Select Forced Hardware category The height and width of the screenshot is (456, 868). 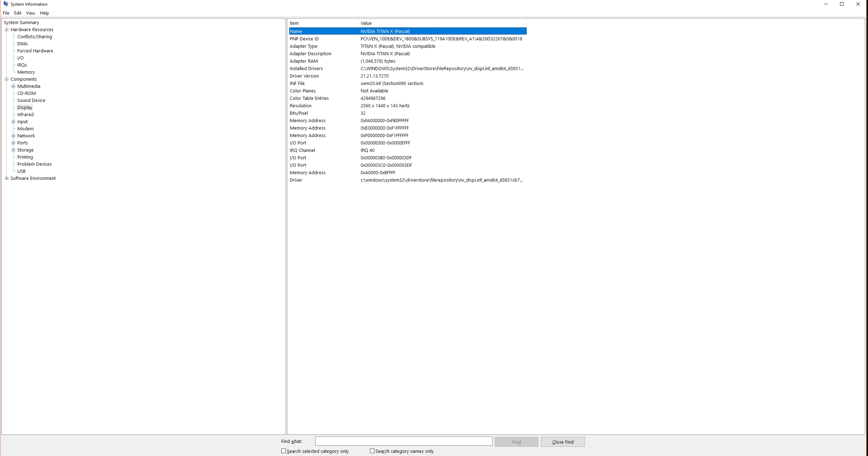(x=35, y=51)
